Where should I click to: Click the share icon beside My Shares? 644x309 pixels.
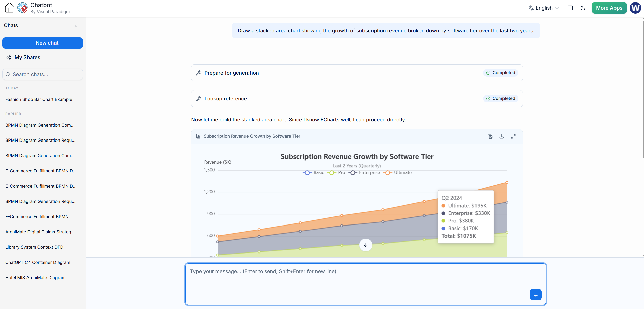click(x=9, y=57)
